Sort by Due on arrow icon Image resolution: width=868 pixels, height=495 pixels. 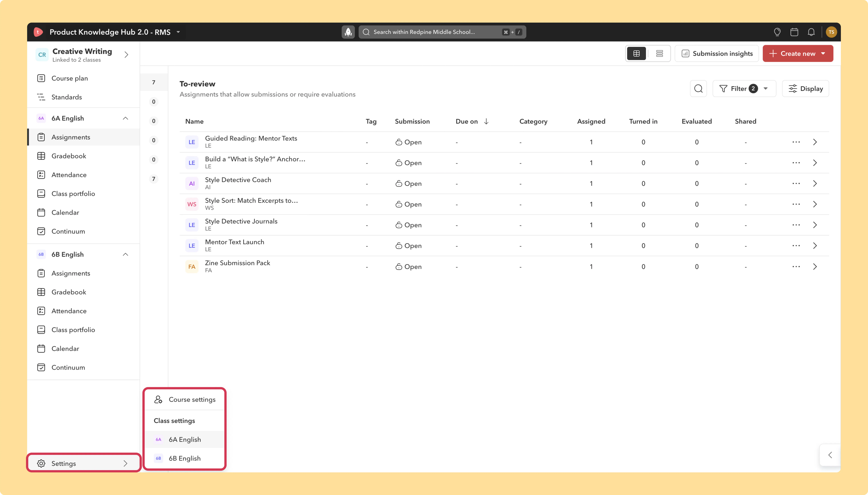[x=486, y=121]
